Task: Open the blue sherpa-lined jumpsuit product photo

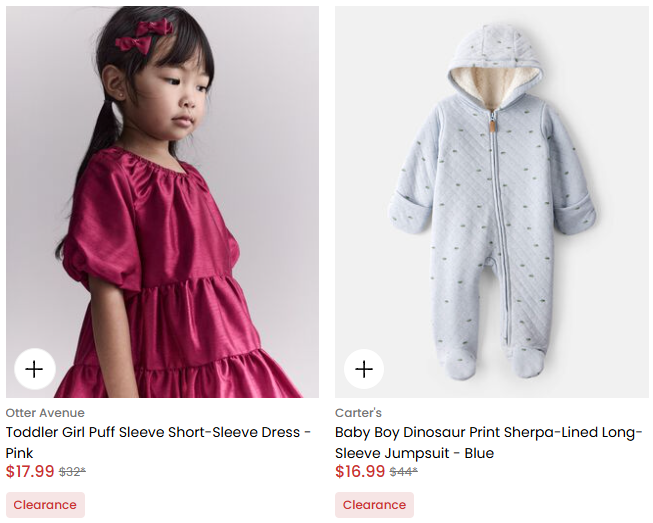Action: (x=491, y=202)
